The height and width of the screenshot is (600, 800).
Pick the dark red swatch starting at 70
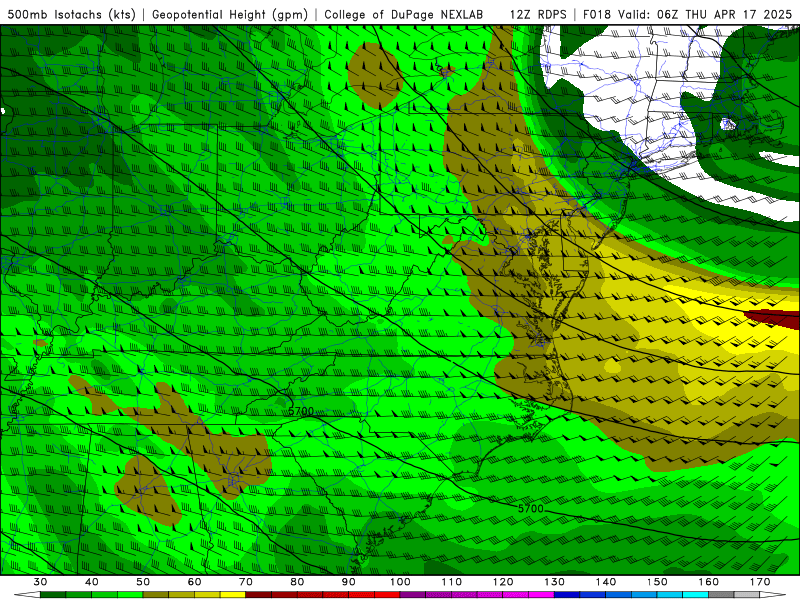click(x=259, y=595)
